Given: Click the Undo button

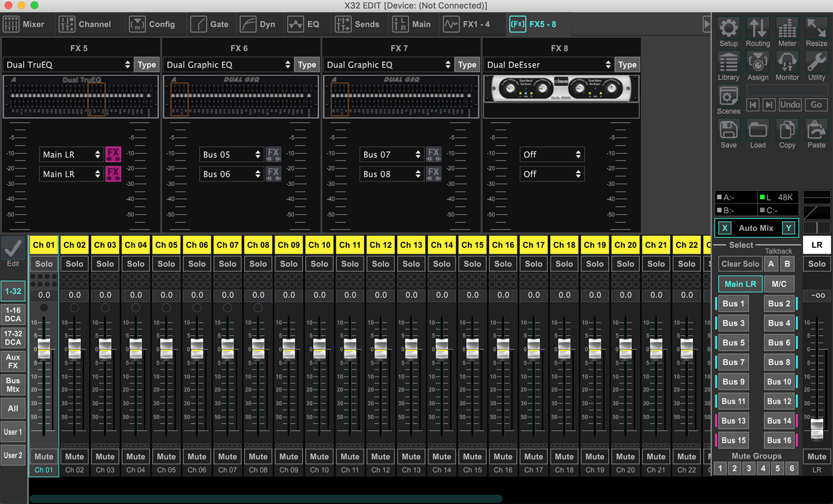Looking at the screenshot, I should [790, 104].
